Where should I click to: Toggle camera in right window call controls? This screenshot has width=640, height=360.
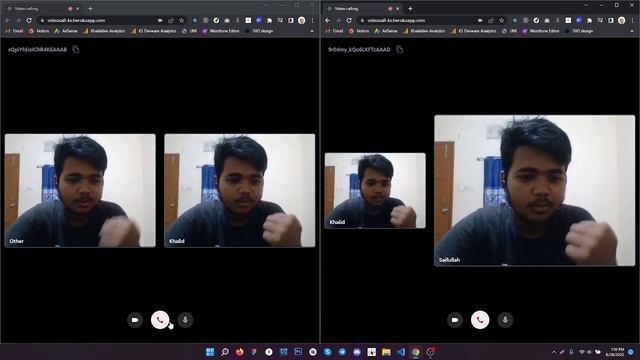coord(455,320)
